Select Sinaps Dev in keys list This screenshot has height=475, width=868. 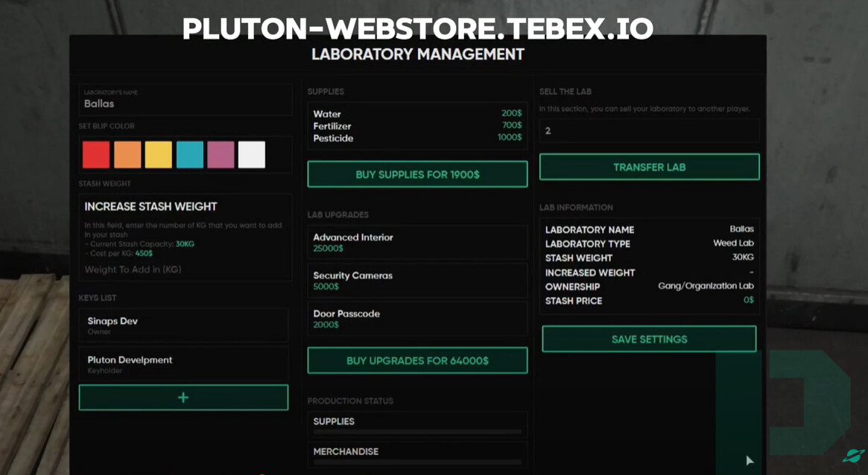(183, 325)
